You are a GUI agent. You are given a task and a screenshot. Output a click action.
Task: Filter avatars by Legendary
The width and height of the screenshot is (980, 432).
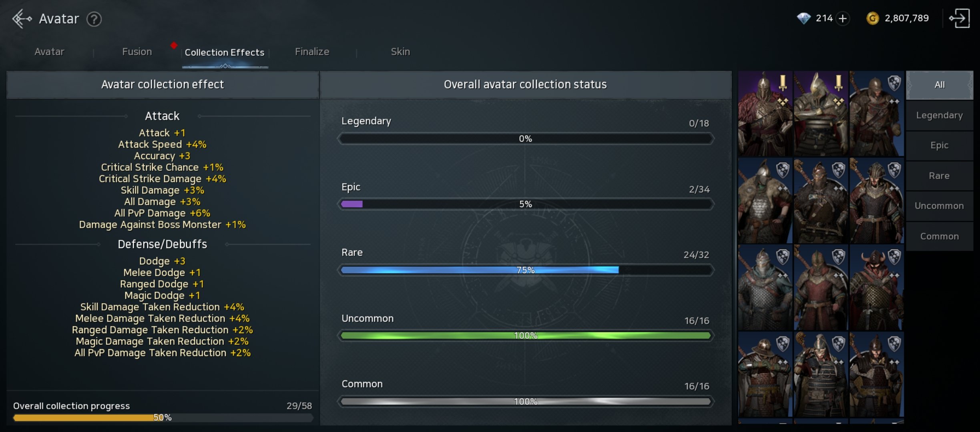tap(939, 115)
